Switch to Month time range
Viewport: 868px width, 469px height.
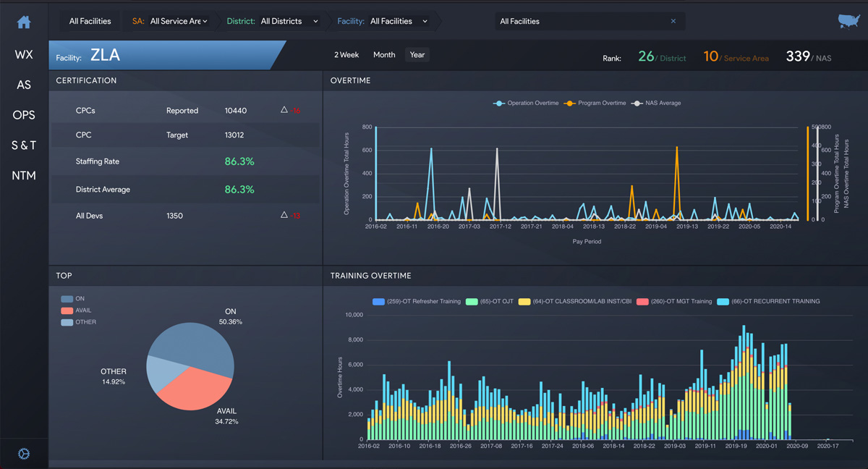[x=384, y=55]
